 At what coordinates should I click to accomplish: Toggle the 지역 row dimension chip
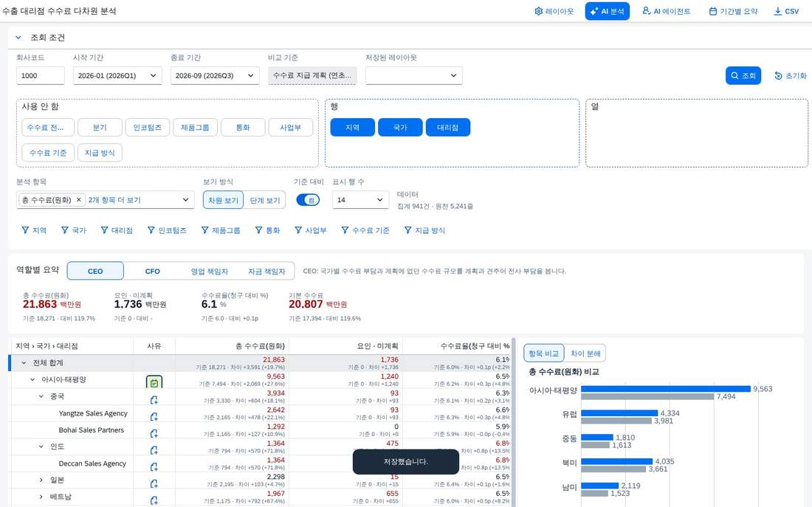(x=353, y=128)
